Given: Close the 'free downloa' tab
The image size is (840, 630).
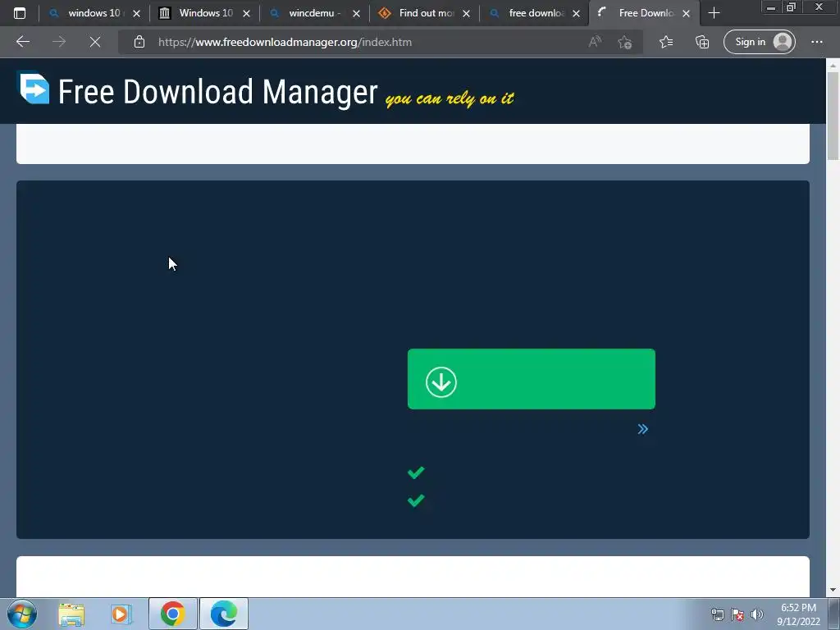Looking at the screenshot, I should [x=576, y=14].
